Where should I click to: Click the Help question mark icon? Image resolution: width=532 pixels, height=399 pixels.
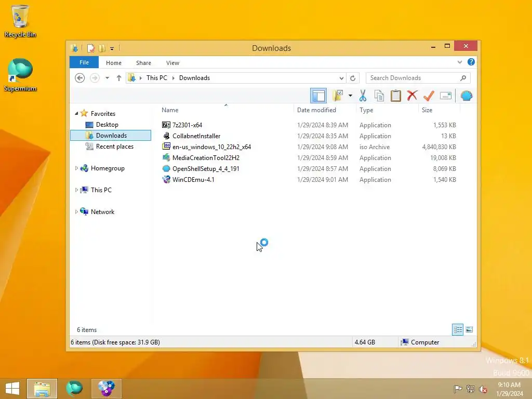coord(471,62)
